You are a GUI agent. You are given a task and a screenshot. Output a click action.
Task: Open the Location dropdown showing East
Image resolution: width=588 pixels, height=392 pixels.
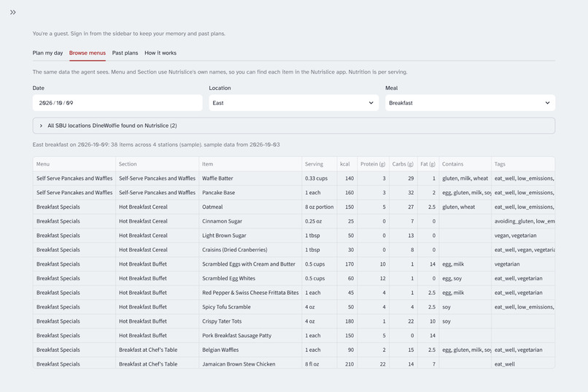coord(293,103)
